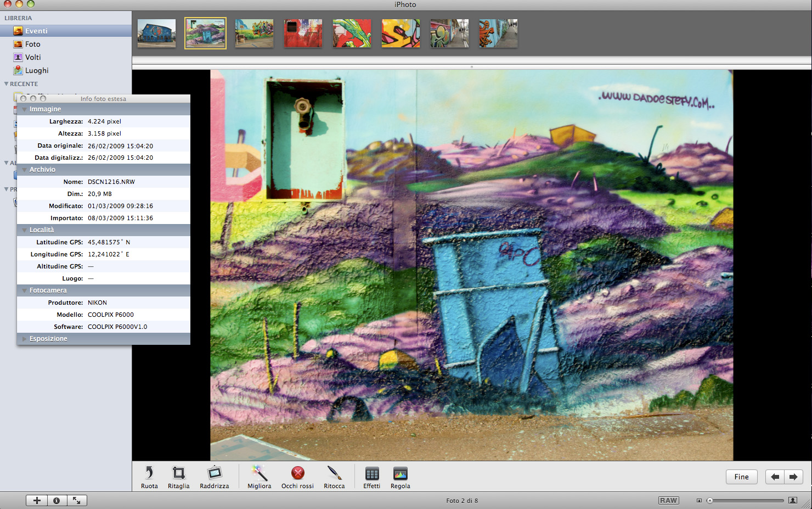Select the eighth orange character thumbnail
This screenshot has width=812, height=509.
498,33
